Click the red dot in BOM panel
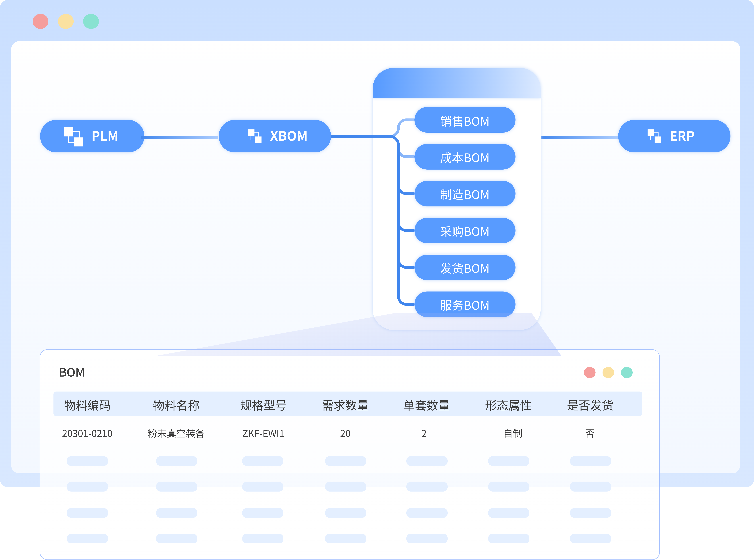Viewport: 754px width, 560px height. (x=590, y=372)
